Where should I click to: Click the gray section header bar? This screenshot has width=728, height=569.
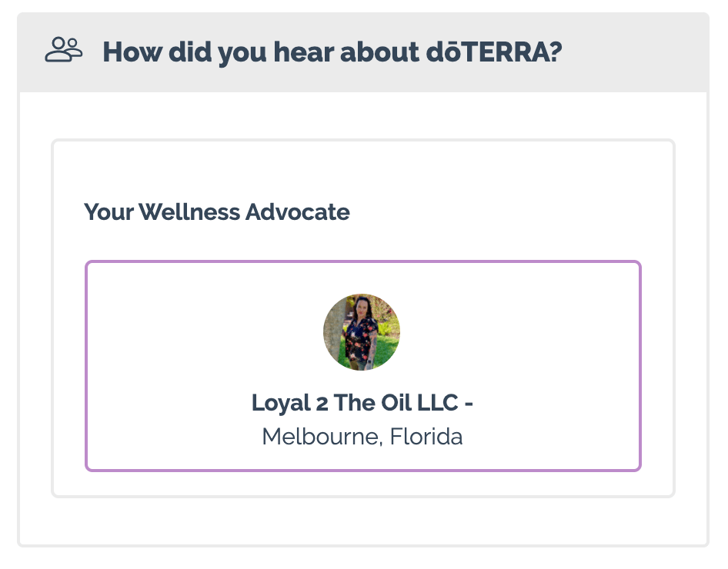[x=363, y=52]
